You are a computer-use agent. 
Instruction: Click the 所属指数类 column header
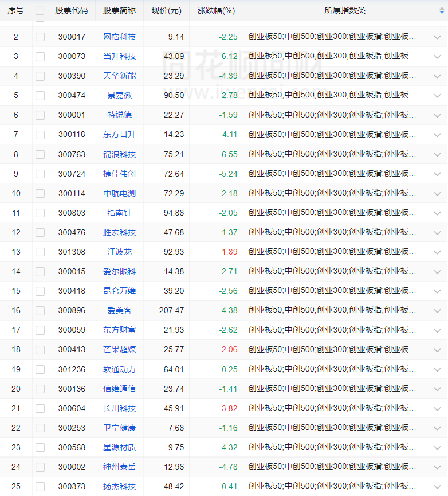coord(344,10)
